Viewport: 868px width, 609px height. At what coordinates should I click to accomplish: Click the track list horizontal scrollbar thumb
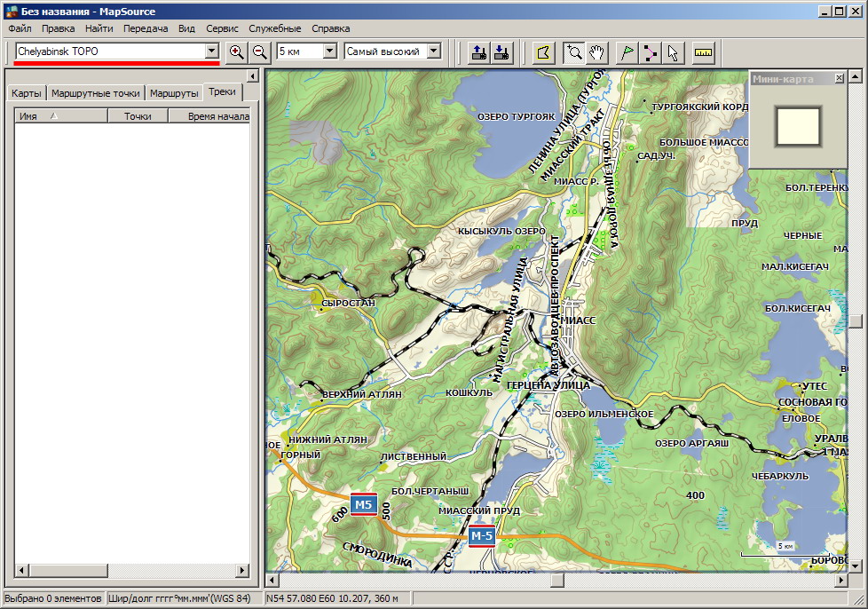[x=68, y=570]
